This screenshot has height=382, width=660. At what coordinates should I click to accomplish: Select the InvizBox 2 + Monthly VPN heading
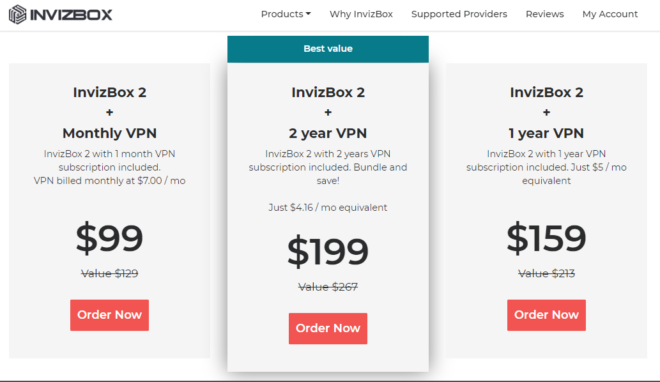[x=109, y=112]
